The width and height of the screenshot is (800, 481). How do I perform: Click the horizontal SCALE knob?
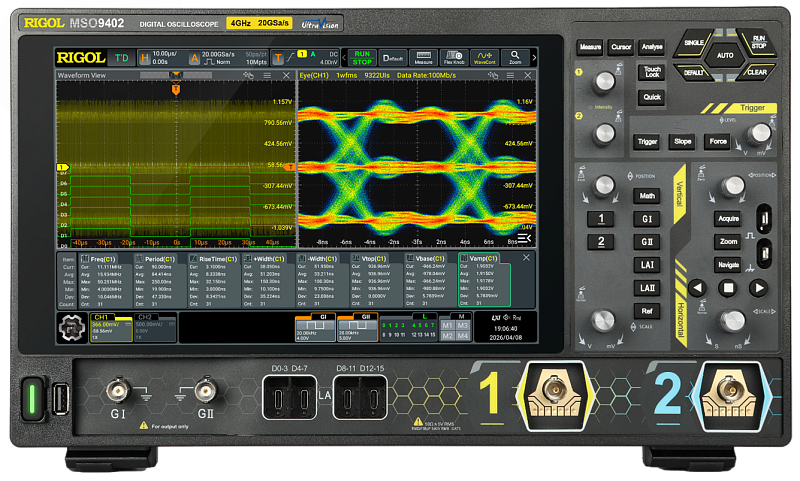coord(732,321)
